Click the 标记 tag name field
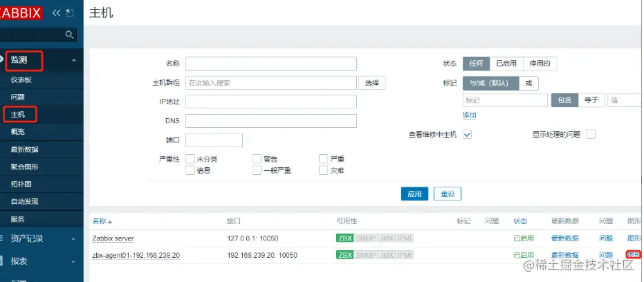The image size is (644, 282). [505, 100]
